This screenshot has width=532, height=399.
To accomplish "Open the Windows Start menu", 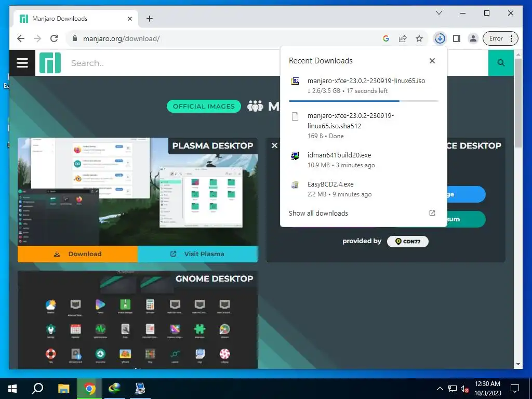I will tap(12, 389).
